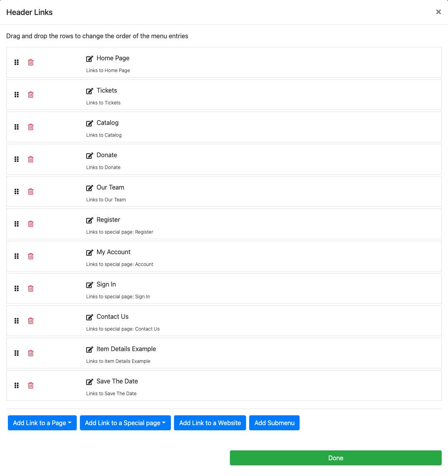Delete the Home Page menu entry
The image size is (448, 476).
31,62
